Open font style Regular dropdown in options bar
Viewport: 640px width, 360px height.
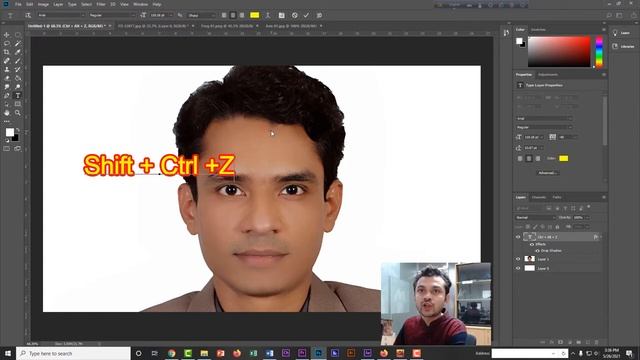click(x=112, y=15)
